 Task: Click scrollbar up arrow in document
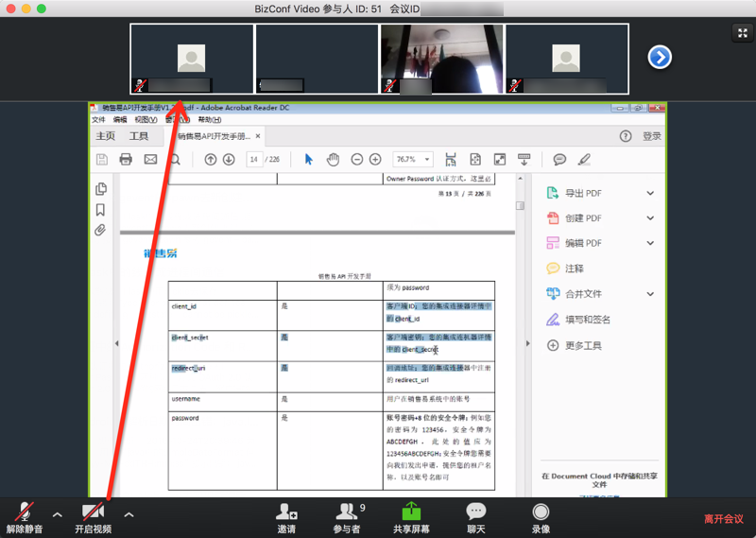click(x=520, y=179)
